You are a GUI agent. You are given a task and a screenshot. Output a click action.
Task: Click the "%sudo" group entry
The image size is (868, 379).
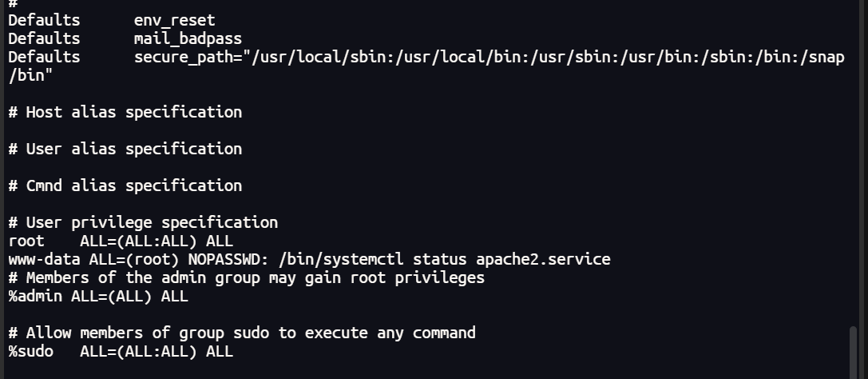(30, 351)
